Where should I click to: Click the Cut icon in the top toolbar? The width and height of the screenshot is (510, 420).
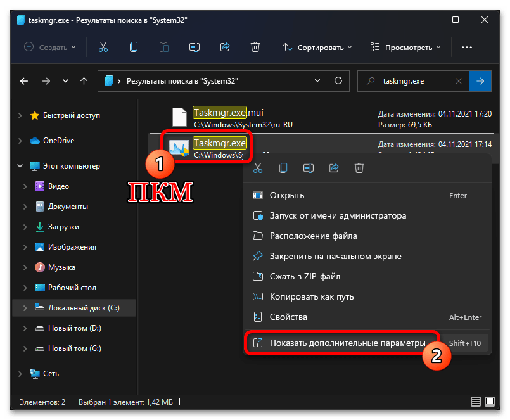pos(103,47)
